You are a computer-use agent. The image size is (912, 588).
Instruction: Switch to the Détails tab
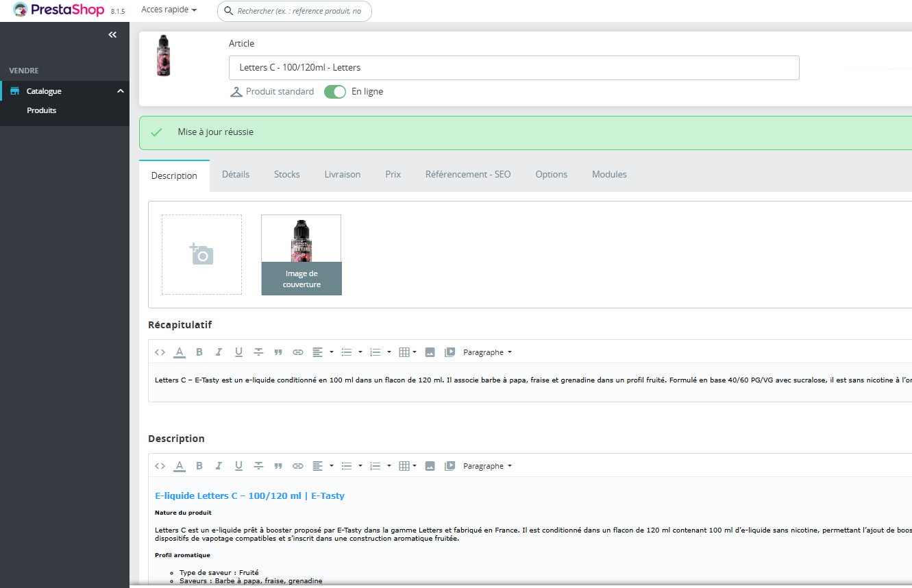point(236,175)
